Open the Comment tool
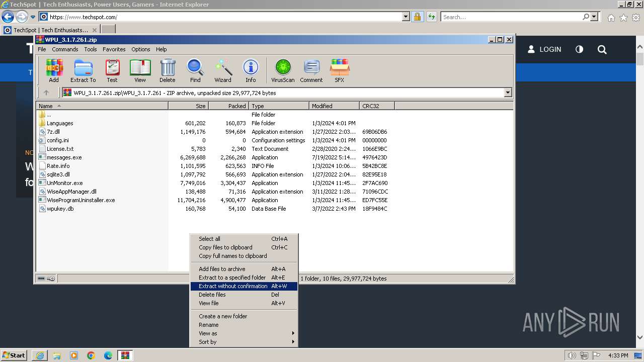 pos(311,70)
